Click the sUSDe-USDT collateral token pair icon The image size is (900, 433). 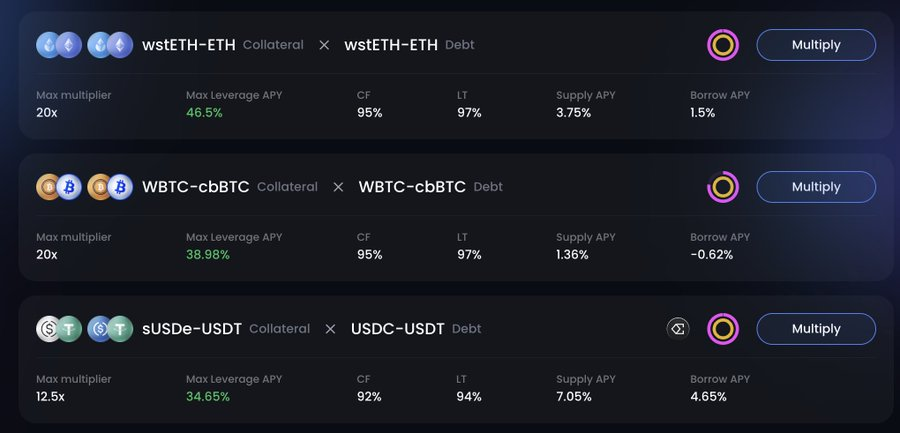tap(59, 329)
